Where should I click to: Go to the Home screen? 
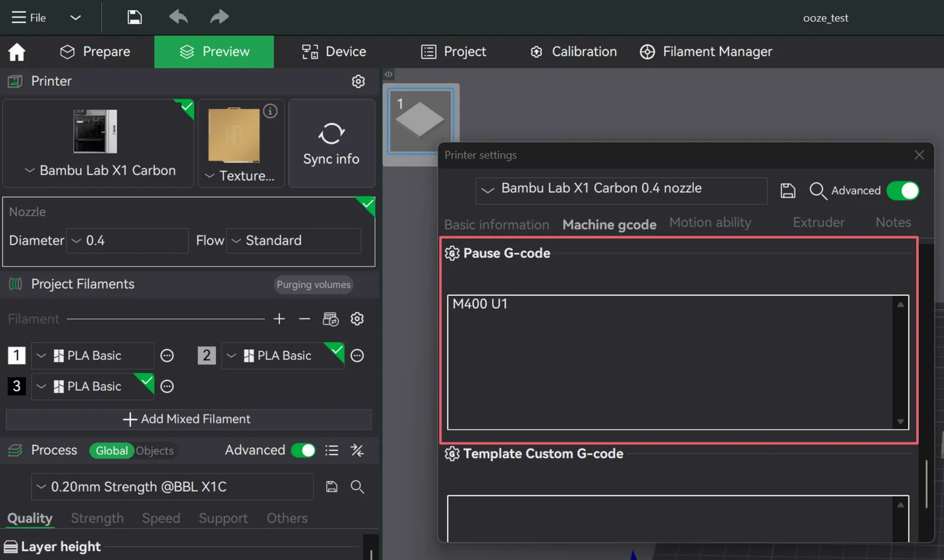17,52
